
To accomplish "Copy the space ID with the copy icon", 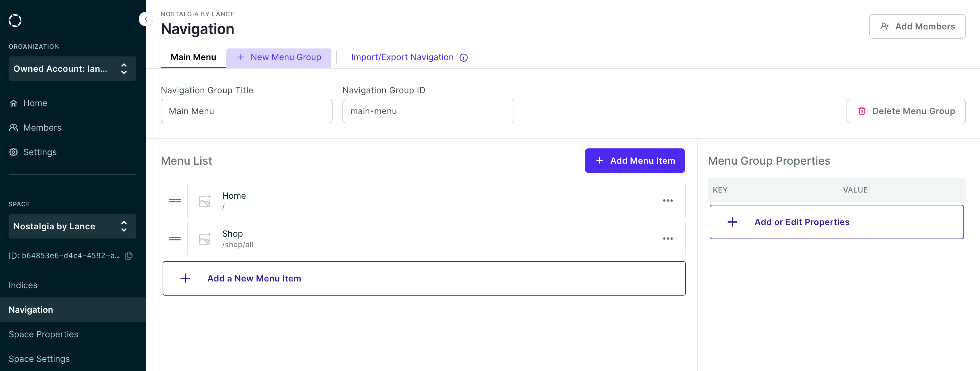I will click(129, 255).
